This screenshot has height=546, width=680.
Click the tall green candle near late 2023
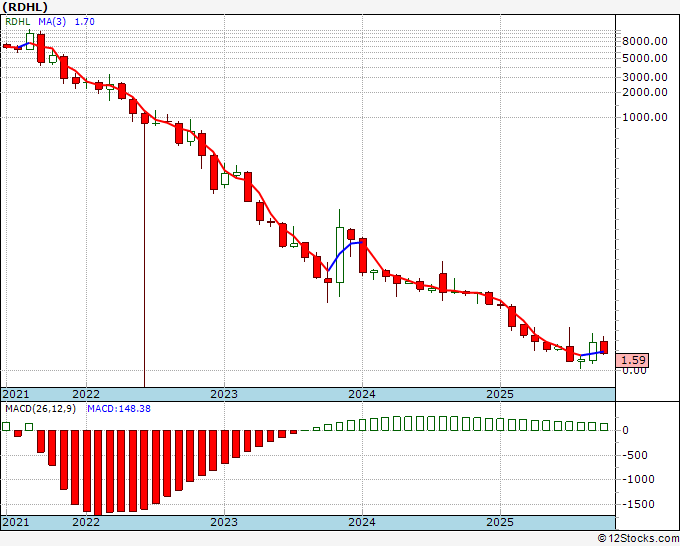tap(340, 255)
